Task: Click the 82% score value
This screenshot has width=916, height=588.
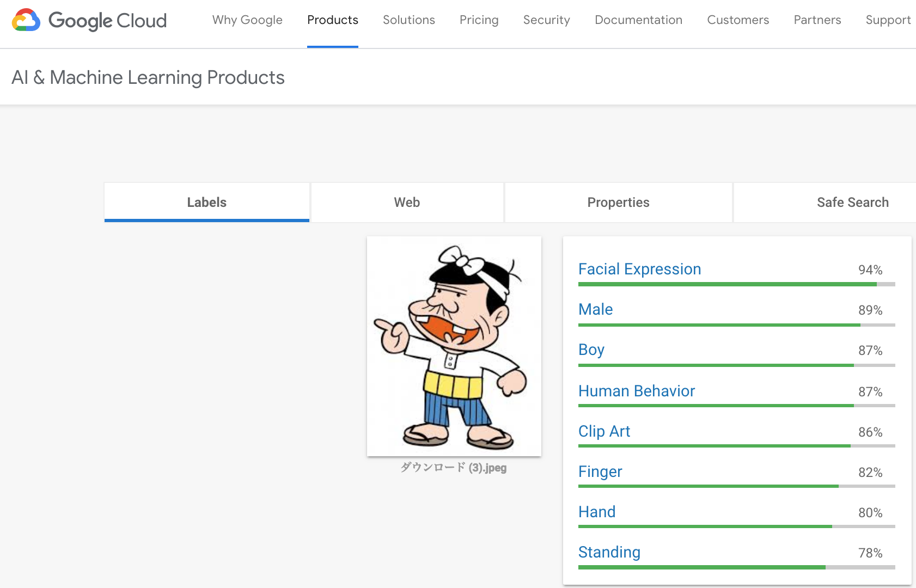Action: 870,473
